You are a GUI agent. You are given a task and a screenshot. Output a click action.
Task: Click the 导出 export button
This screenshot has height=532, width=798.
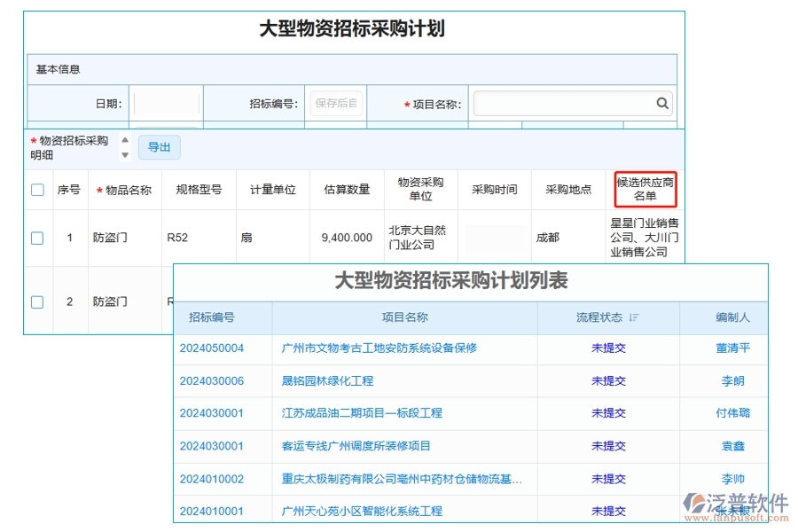(160, 147)
